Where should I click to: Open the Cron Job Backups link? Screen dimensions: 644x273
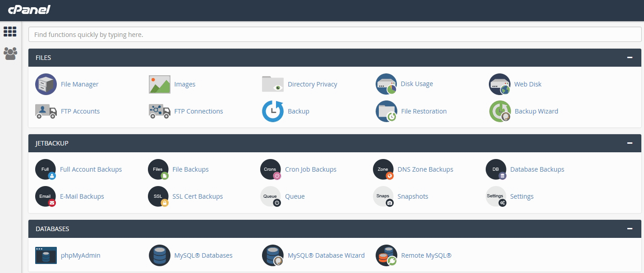[311, 169]
